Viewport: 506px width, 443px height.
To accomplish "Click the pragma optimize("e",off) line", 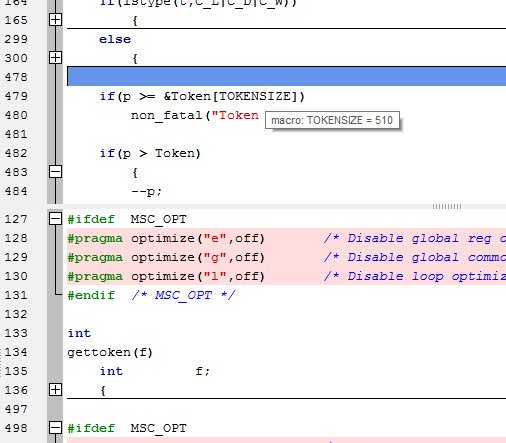I will [166, 238].
